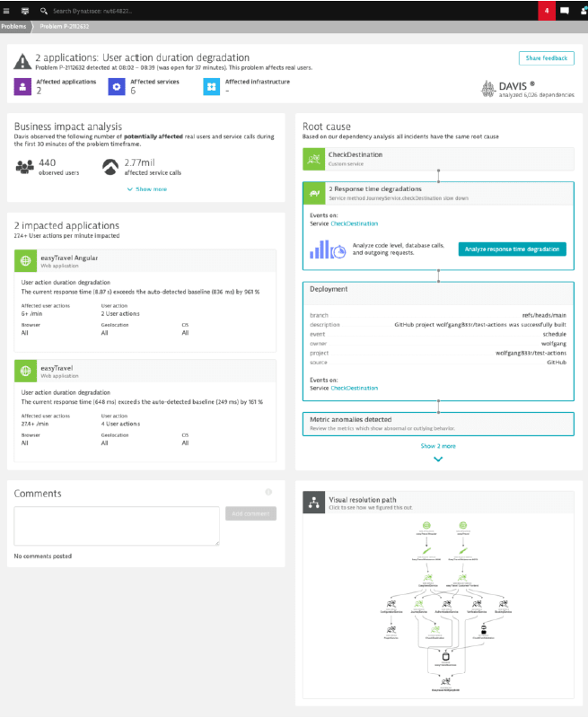Open the purple Affected applications icon
The width and height of the screenshot is (588, 718).
(x=22, y=86)
